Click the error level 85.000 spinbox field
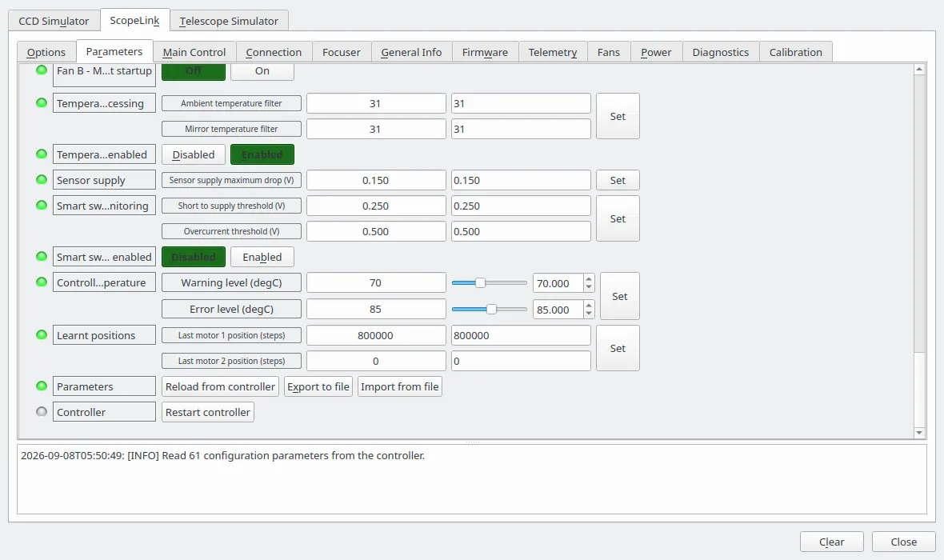 pyautogui.click(x=558, y=310)
